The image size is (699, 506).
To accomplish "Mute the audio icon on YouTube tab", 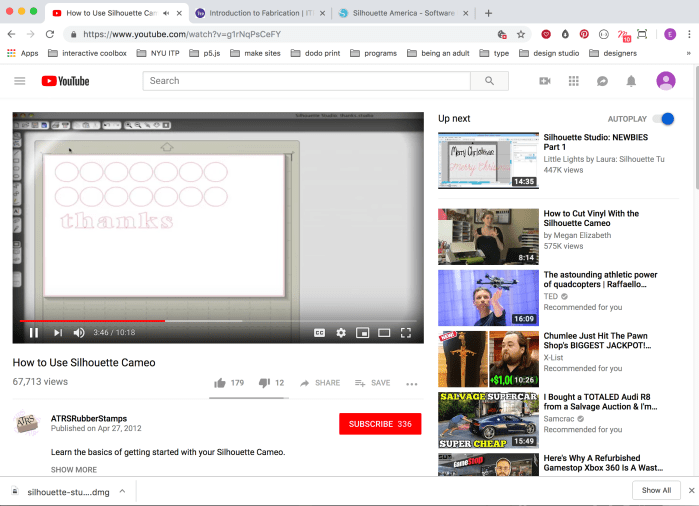I will click(x=166, y=13).
